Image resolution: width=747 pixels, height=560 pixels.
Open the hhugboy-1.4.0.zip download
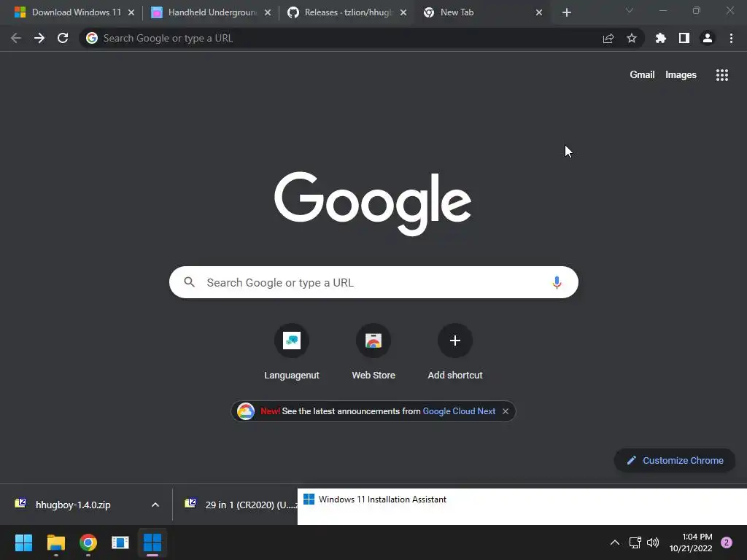pyautogui.click(x=73, y=505)
